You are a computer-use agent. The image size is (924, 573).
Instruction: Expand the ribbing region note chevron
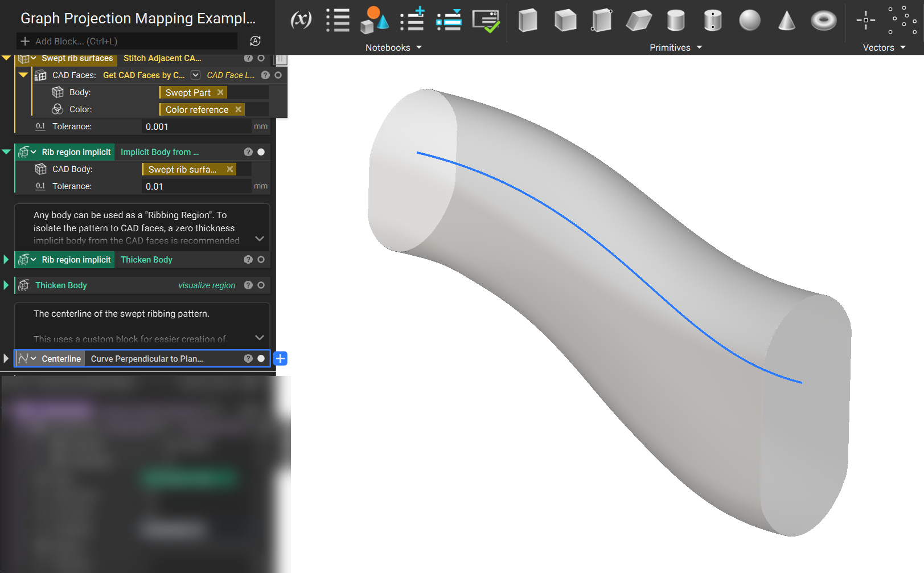click(260, 239)
